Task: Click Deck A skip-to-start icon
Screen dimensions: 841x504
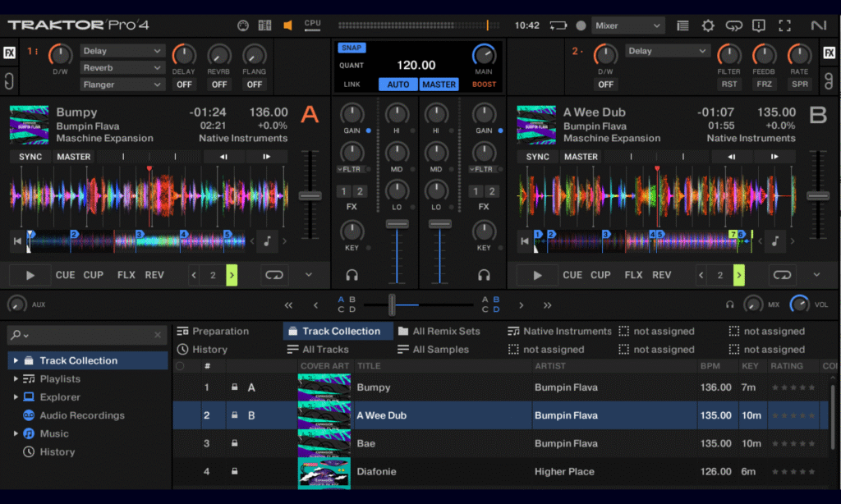Action: (x=17, y=241)
